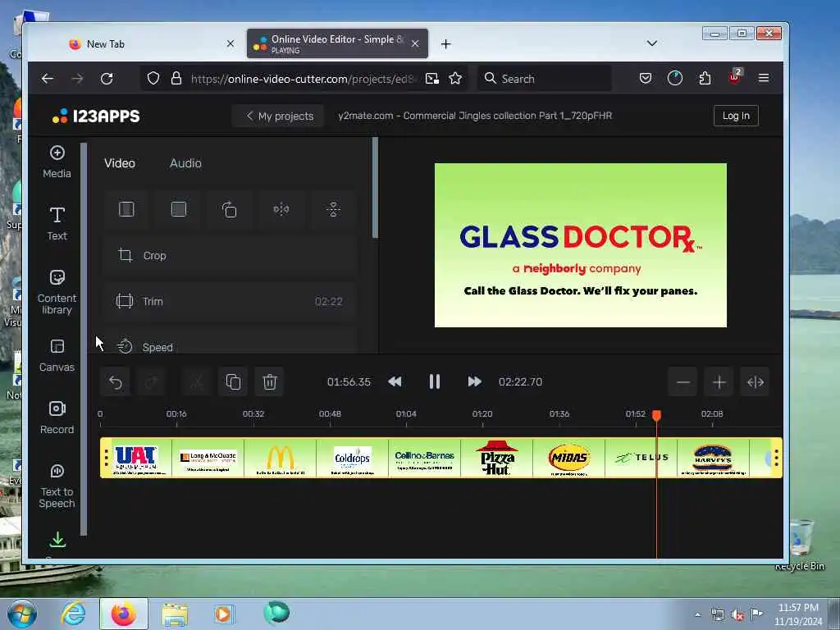The width and height of the screenshot is (840, 630).
Task: Open the Crop option
Action: pos(231,256)
